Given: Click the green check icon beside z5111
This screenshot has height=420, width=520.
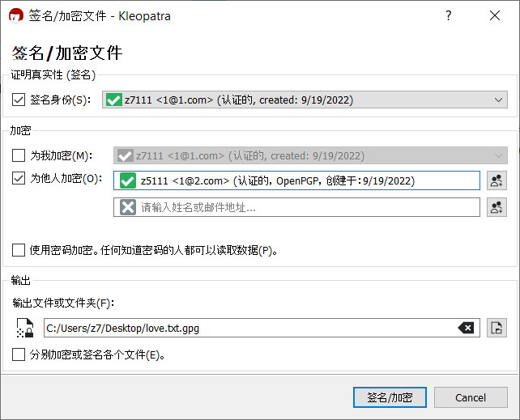Looking at the screenshot, I should [x=128, y=180].
